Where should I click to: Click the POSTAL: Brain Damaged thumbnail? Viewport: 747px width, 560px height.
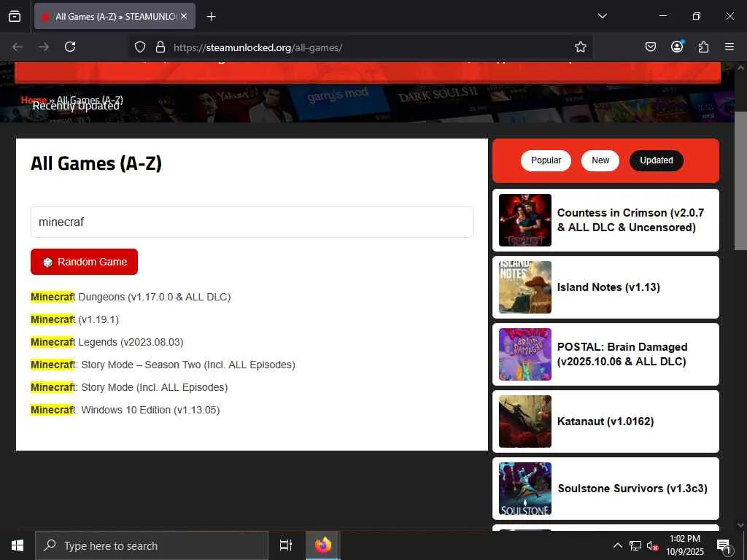[x=525, y=354]
